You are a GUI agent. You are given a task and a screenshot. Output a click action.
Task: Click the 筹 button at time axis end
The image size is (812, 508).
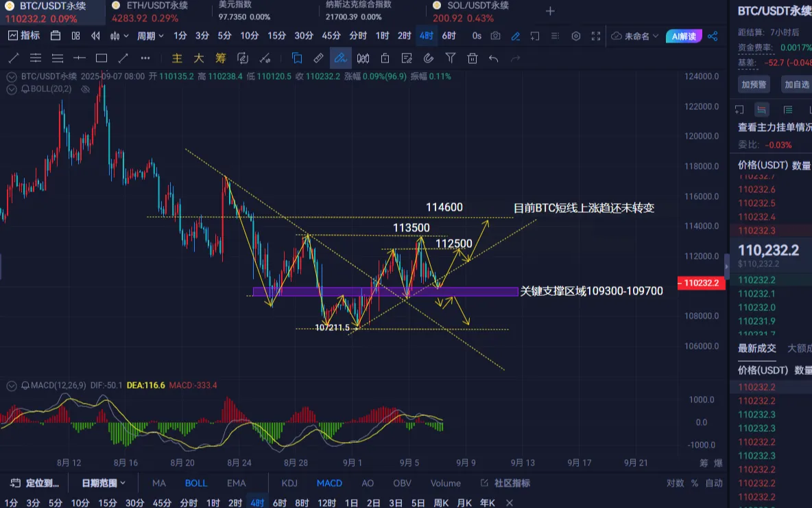pos(704,463)
